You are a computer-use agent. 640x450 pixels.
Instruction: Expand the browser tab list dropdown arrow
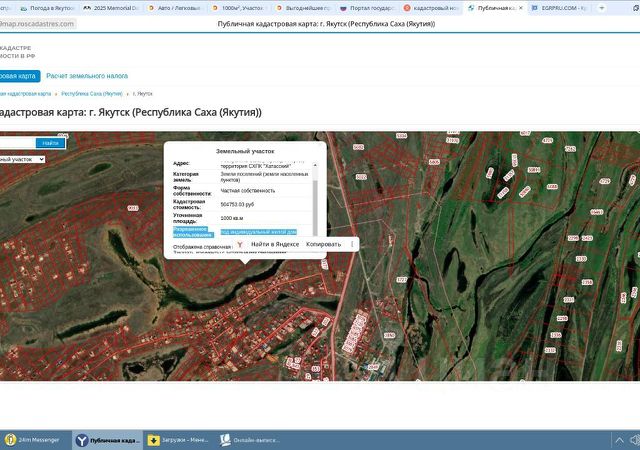(x=601, y=8)
